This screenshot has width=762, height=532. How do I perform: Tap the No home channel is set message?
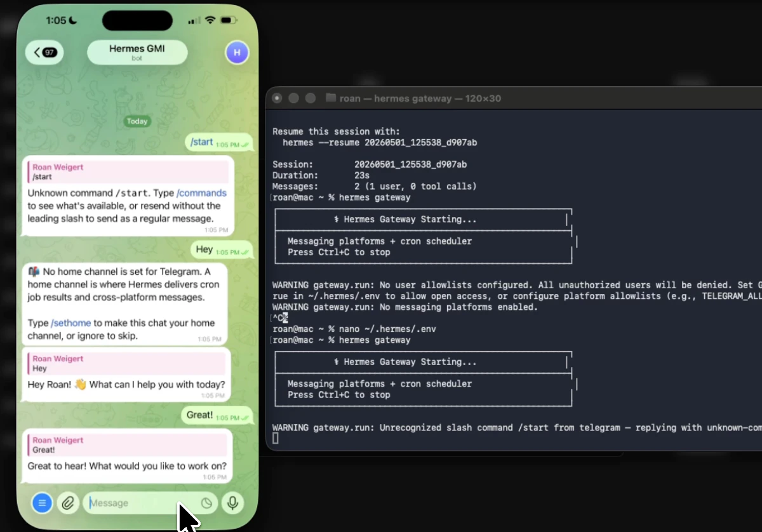coord(123,303)
